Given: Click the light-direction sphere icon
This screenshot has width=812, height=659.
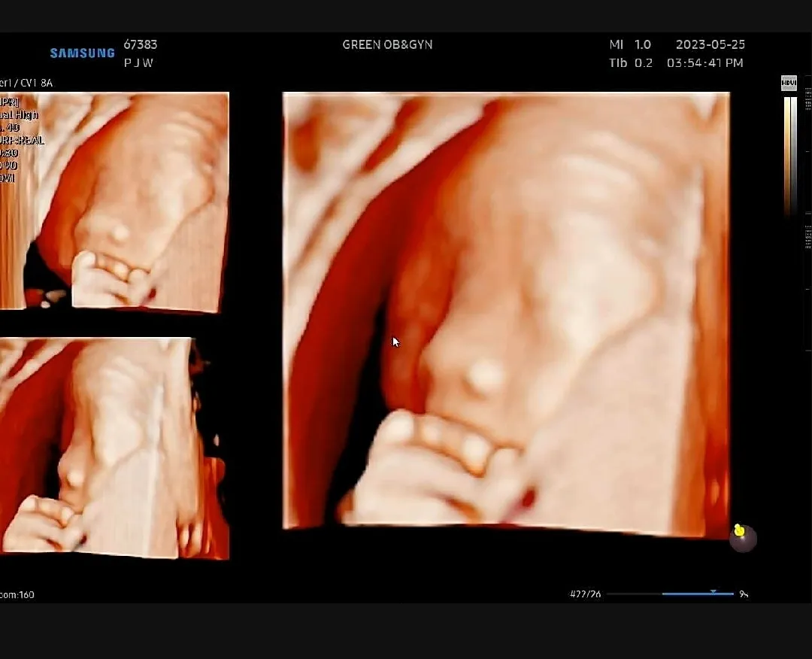Looking at the screenshot, I should (743, 539).
